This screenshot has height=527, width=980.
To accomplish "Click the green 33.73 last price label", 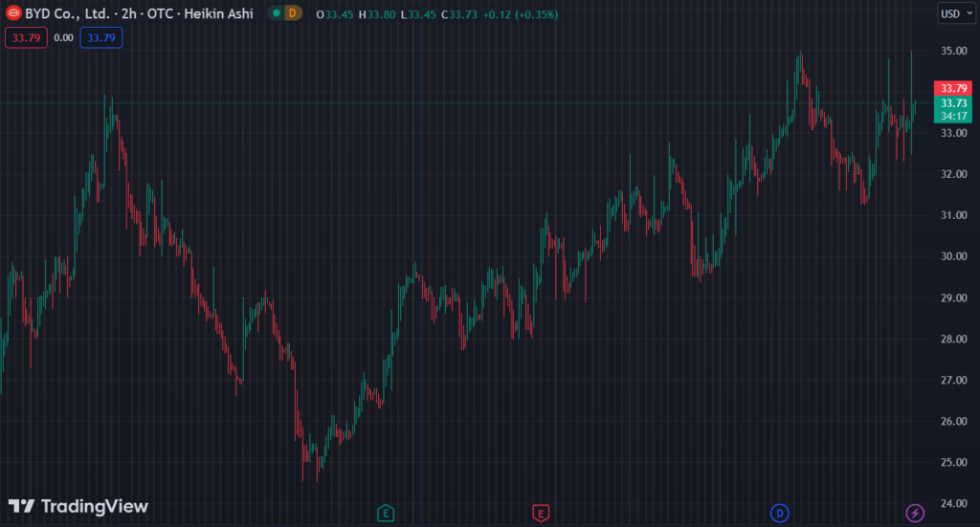I will click(x=953, y=103).
